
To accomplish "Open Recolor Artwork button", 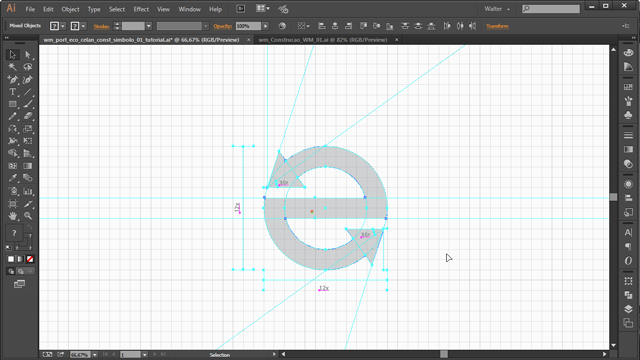I will tap(282, 26).
